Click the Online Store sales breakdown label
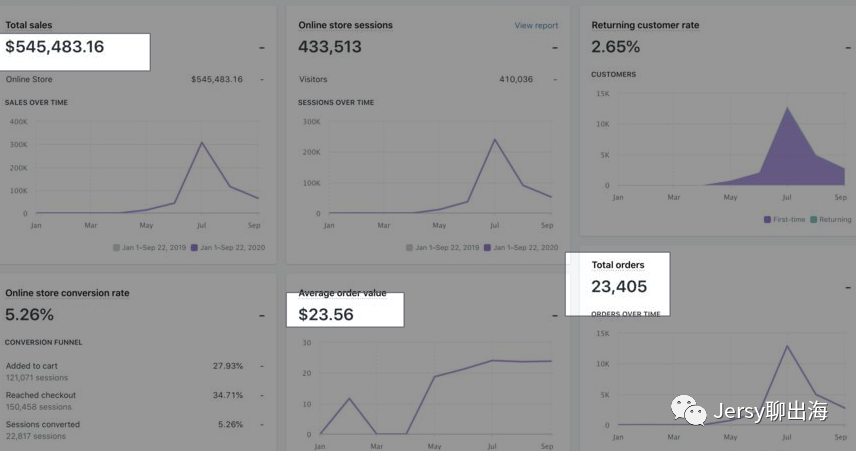The width and height of the screenshot is (856, 451). coord(29,79)
